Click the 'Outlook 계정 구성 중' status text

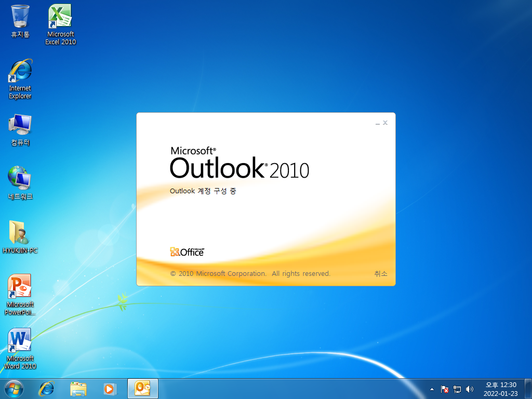pos(203,191)
